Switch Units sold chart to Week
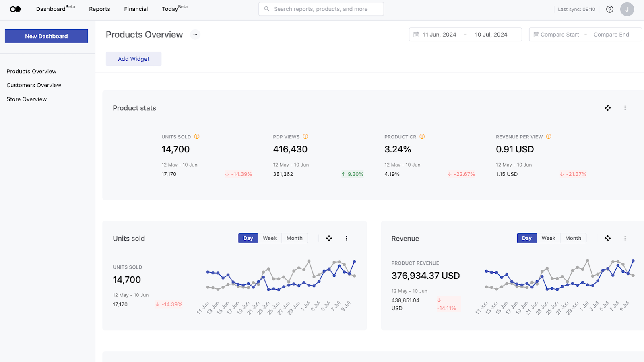The height and width of the screenshot is (362, 644). click(270, 238)
